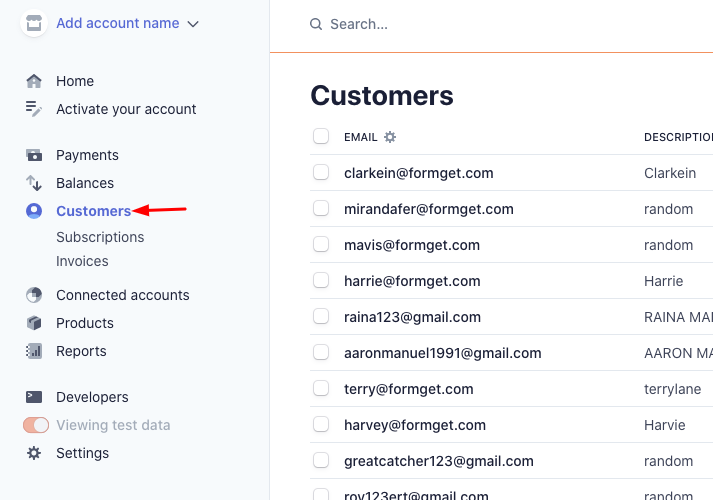This screenshot has height=500, width=713.
Task: Open customer mirandafer@formget.com
Action: (428, 209)
